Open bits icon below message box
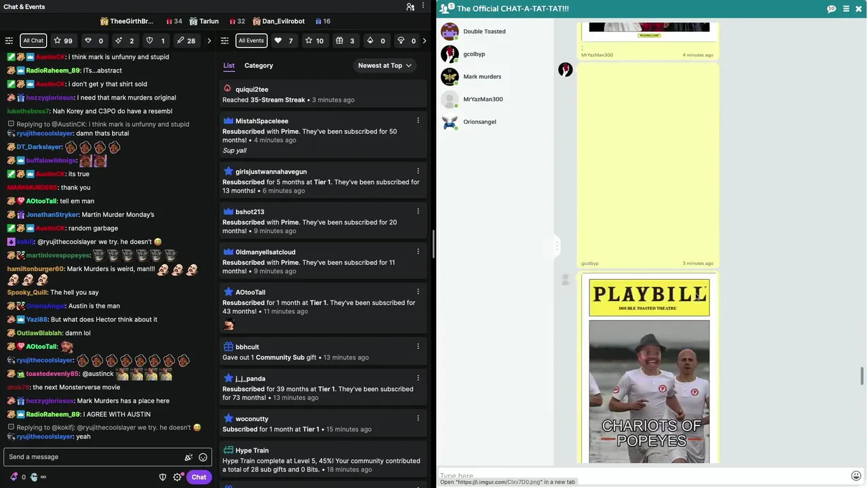Screen dimensions: 868x488 pos(14,477)
